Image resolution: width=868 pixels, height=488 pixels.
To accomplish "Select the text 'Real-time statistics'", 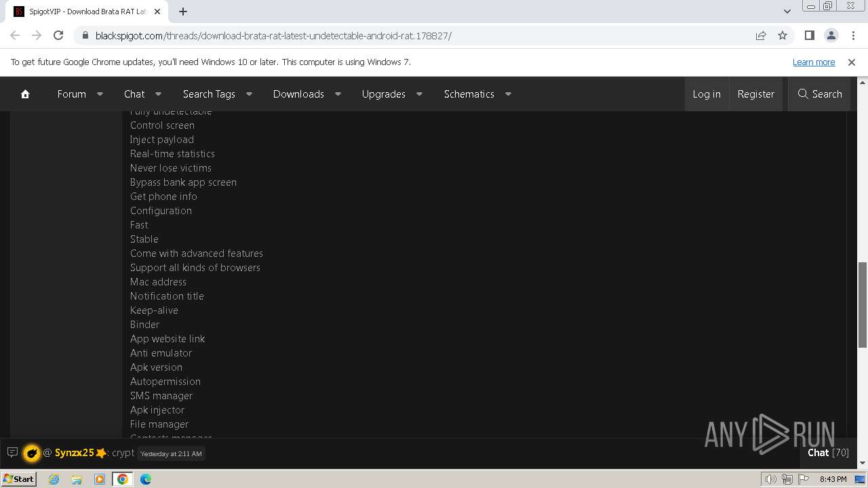I will point(172,154).
